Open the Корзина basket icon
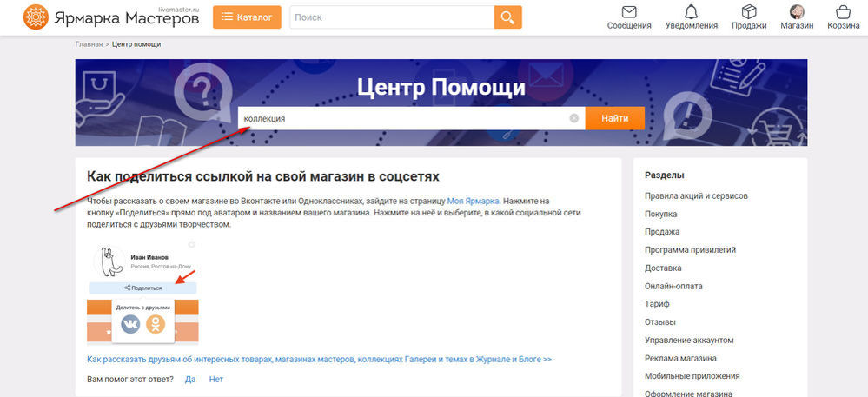The height and width of the screenshot is (397, 868). (843, 12)
